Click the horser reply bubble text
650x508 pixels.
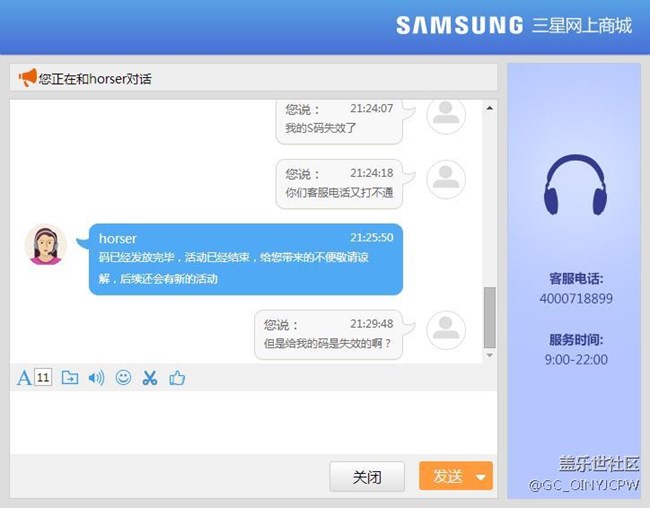[233, 268]
